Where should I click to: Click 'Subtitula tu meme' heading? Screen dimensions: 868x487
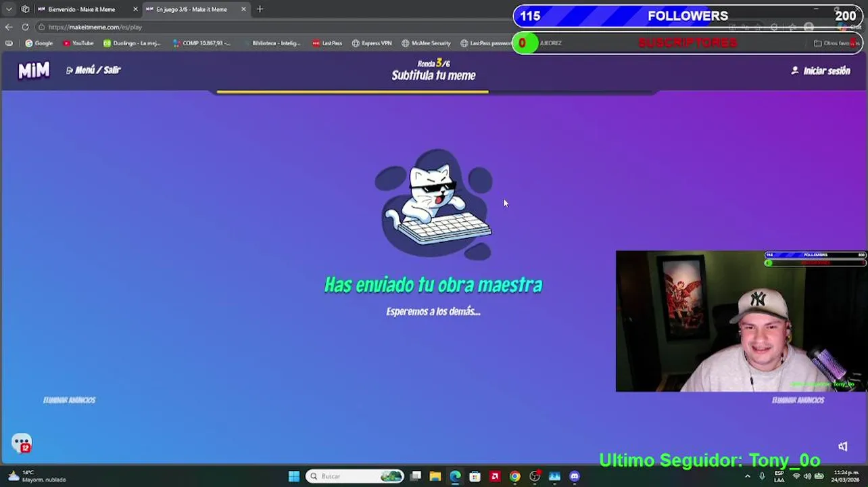pos(433,76)
